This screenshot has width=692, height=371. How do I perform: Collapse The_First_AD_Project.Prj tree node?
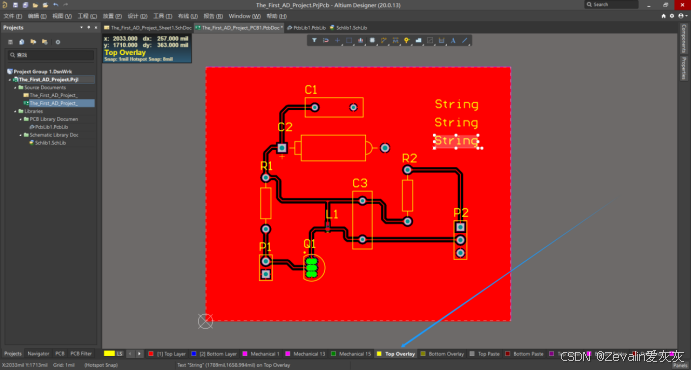click(10, 80)
